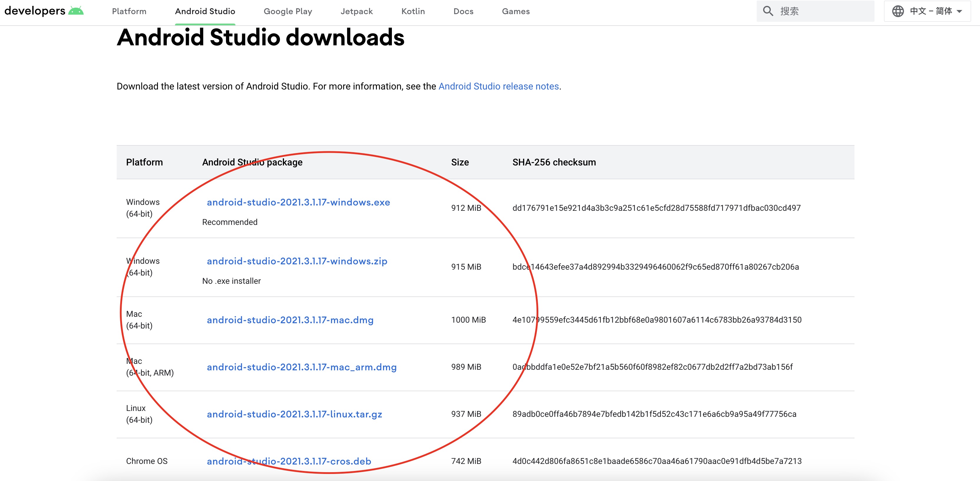Click the 915 MiB size cell

click(466, 267)
